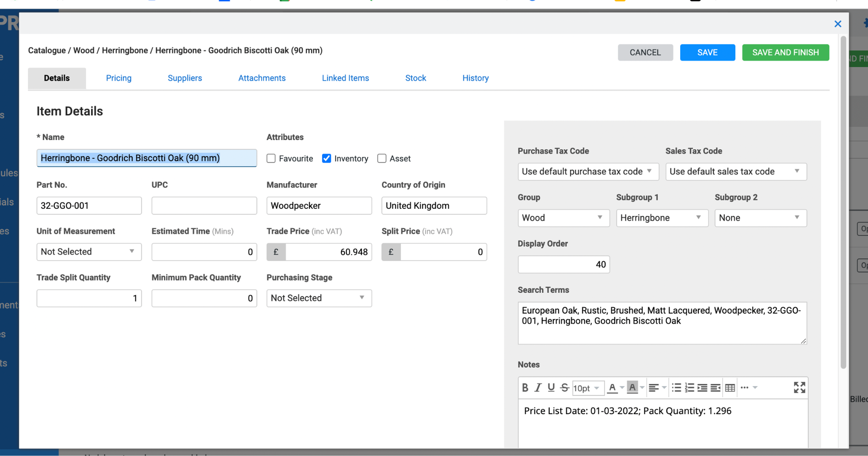
Task: Open the Suppliers tab
Action: pos(185,78)
